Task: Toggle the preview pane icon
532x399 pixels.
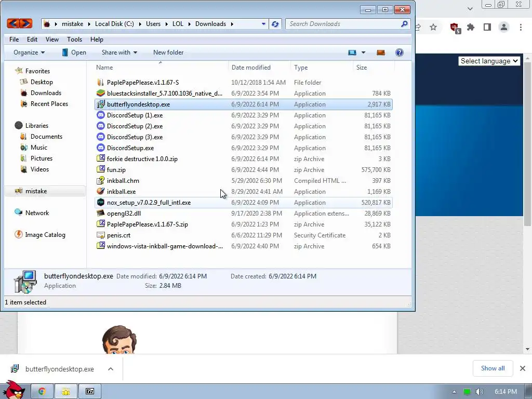Action: point(381,52)
